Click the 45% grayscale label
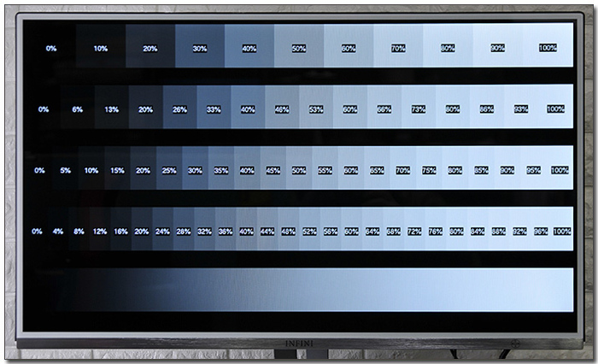This screenshot has height=364, width=598. pos(273,171)
